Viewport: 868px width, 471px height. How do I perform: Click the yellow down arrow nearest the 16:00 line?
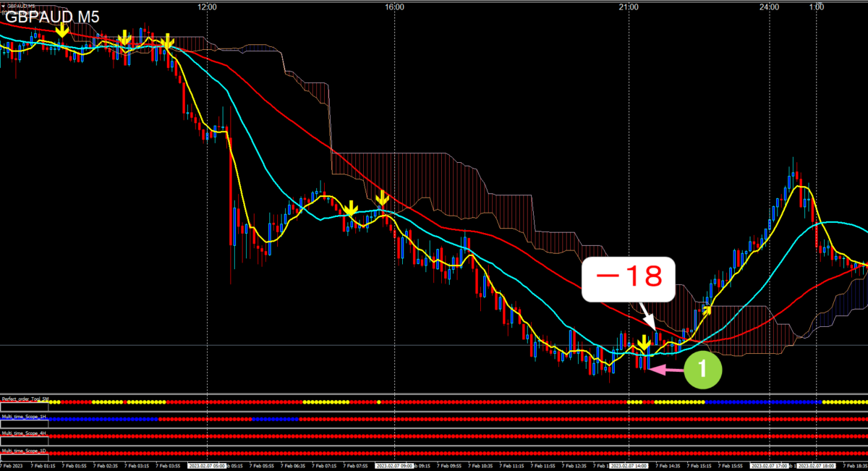[x=382, y=197]
